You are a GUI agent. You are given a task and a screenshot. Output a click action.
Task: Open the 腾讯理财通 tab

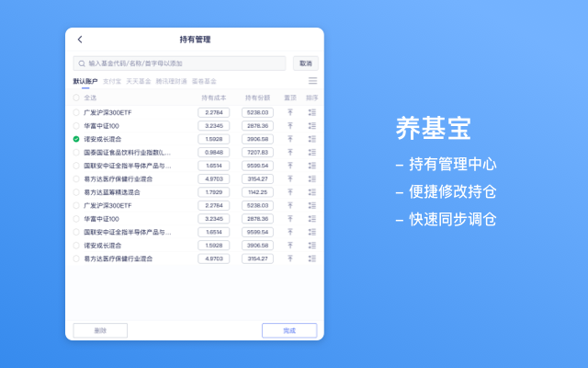(x=172, y=81)
